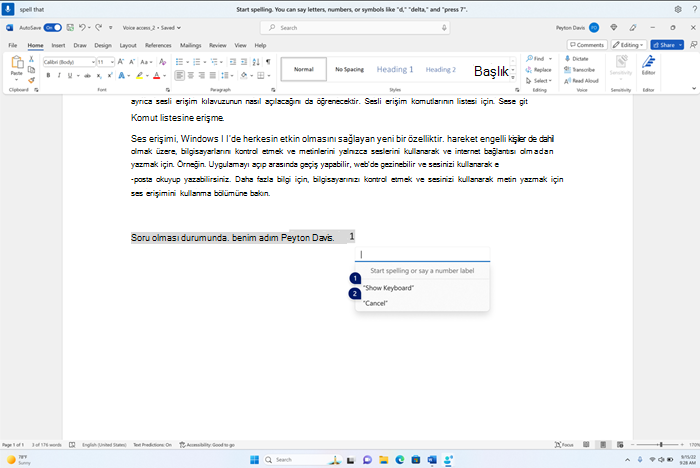Select the Heading 2 style
This screenshot has width=700, height=468.
pyautogui.click(x=441, y=69)
